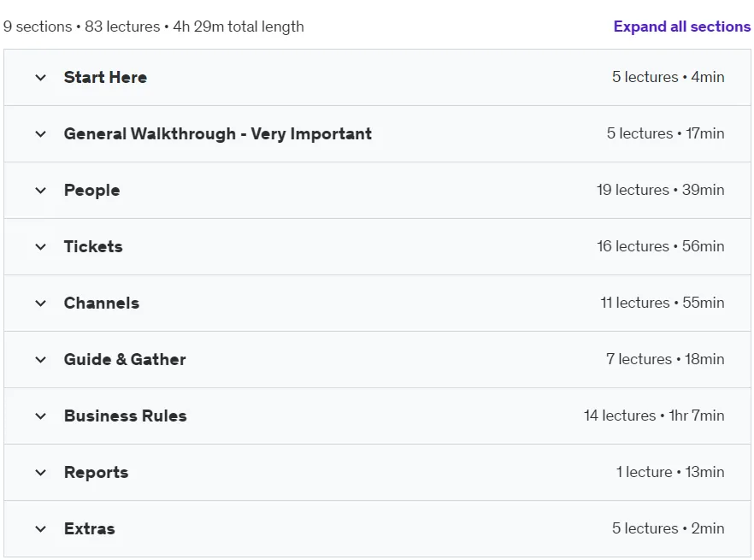Open the Tickets section chevron
Image resolution: width=754 pixels, height=560 pixels.
(41, 247)
